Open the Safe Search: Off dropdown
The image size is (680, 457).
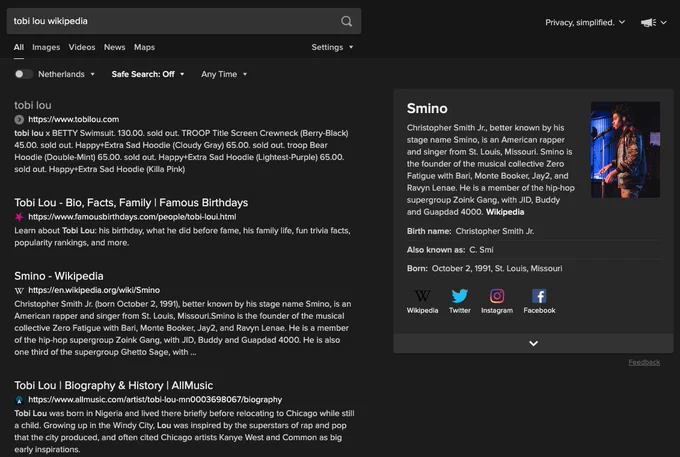[x=148, y=74]
